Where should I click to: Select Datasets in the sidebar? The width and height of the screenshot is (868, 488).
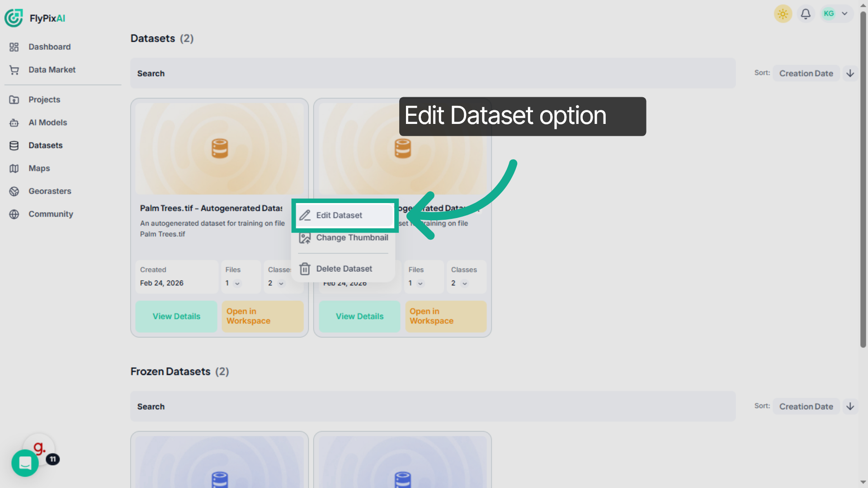[x=45, y=146]
